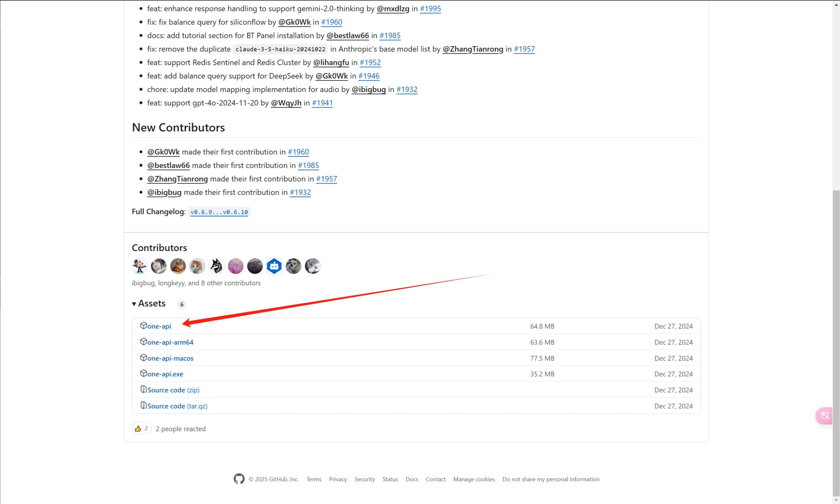840x504 pixels.
Task: Open the Docs footer link
Action: pos(412,479)
